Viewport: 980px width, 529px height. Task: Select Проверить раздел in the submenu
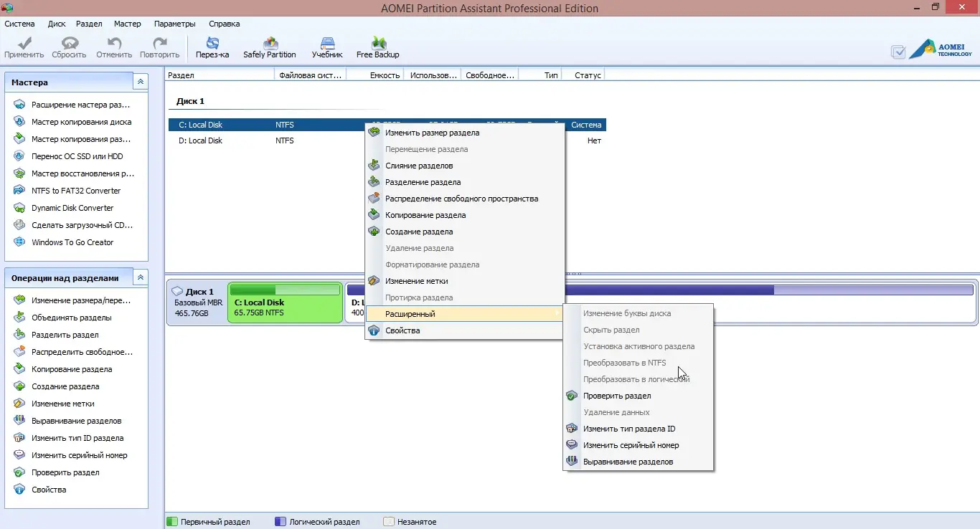639,396
